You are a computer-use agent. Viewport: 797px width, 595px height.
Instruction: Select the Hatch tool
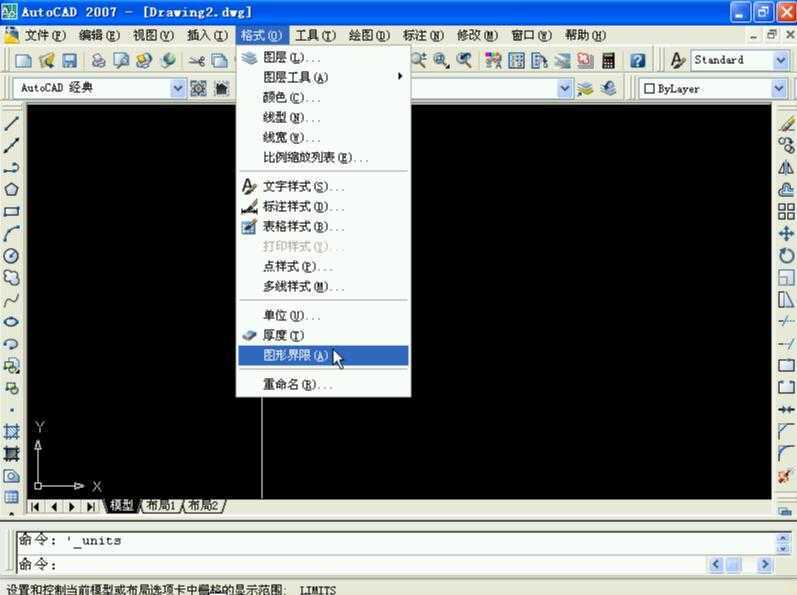tap(11, 431)
